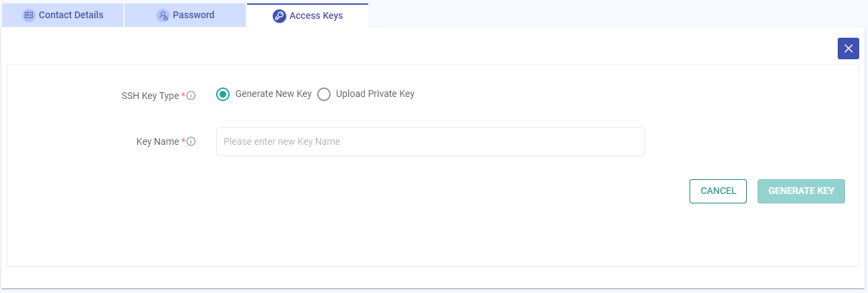Image resolution: width=868 pixels, height=293 pixels.
Task: Switch to the Contact Details tab
Action: [x=71, y=15]
